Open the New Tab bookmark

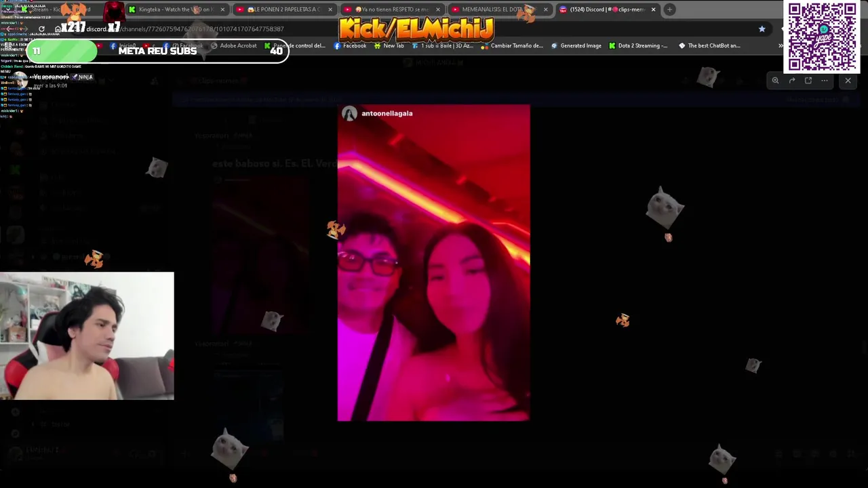click(389, 45)
